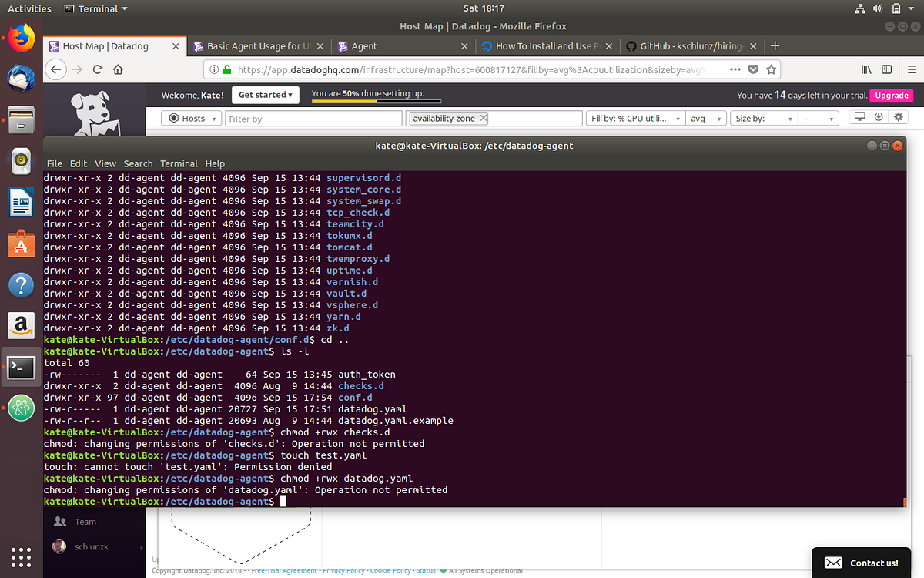Go back in Firefox history
Screen dimensions: 924x578
pos(55,69)
